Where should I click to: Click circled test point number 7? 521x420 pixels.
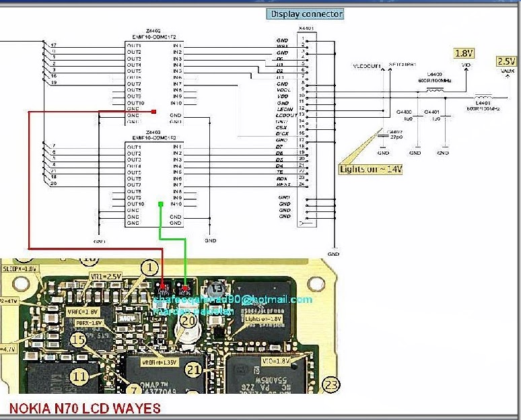point(134,390)
